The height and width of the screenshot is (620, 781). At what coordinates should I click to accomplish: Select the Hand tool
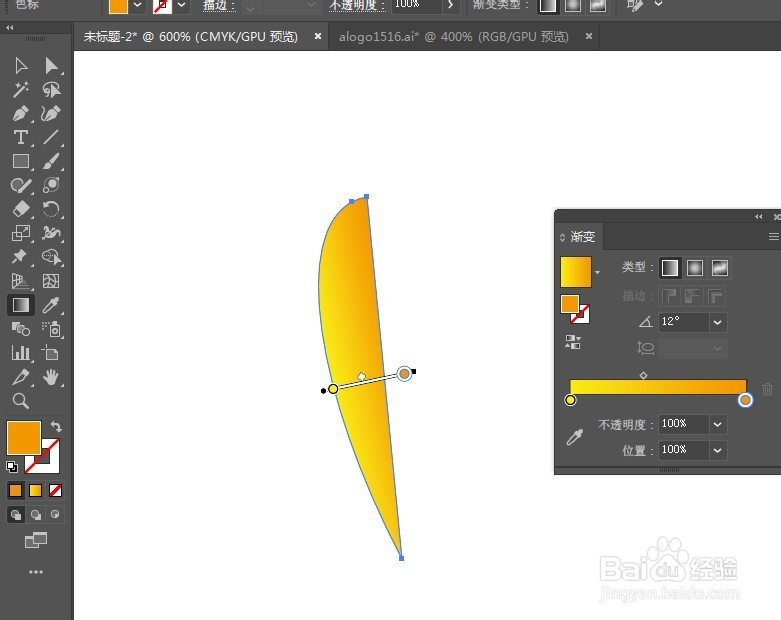pyautogui.click(x=51, y=377)
